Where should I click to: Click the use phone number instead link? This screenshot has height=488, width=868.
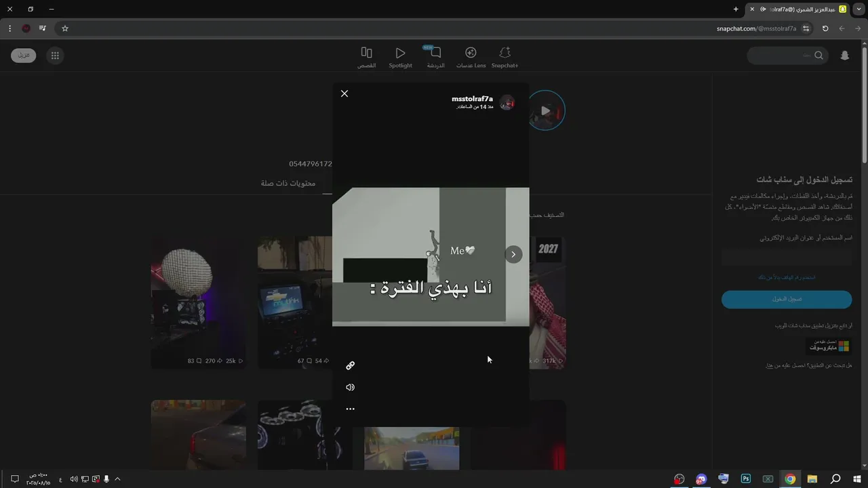[x=787, y=277]
